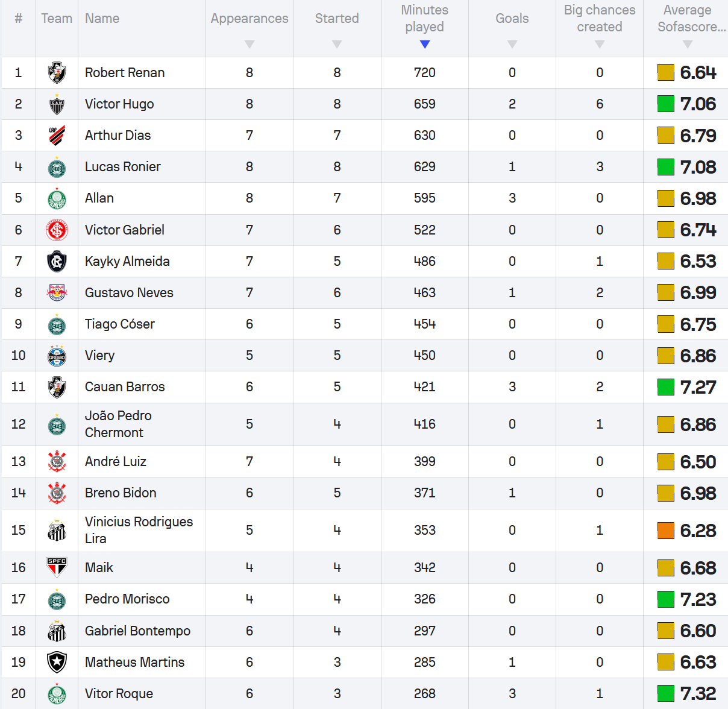Click Athletico Paranaense crest beside Arthur Dias
Image resolution: width=728 pixels, height=709 pixels.
57,136
